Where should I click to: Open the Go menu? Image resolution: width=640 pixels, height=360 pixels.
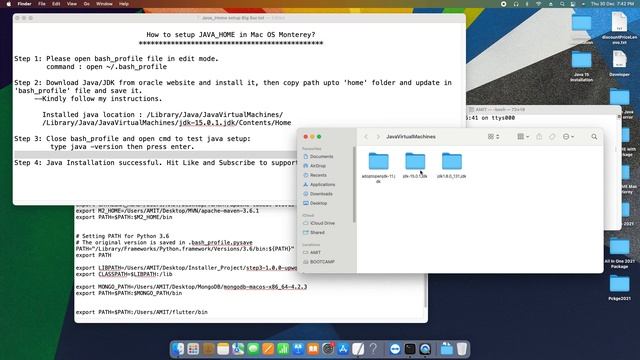pyautogui.click(x=87, y=4)
